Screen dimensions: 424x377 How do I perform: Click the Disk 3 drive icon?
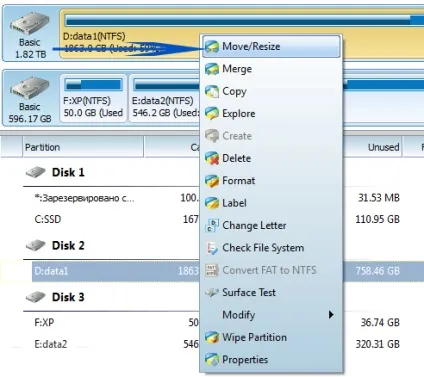point(36,297)
